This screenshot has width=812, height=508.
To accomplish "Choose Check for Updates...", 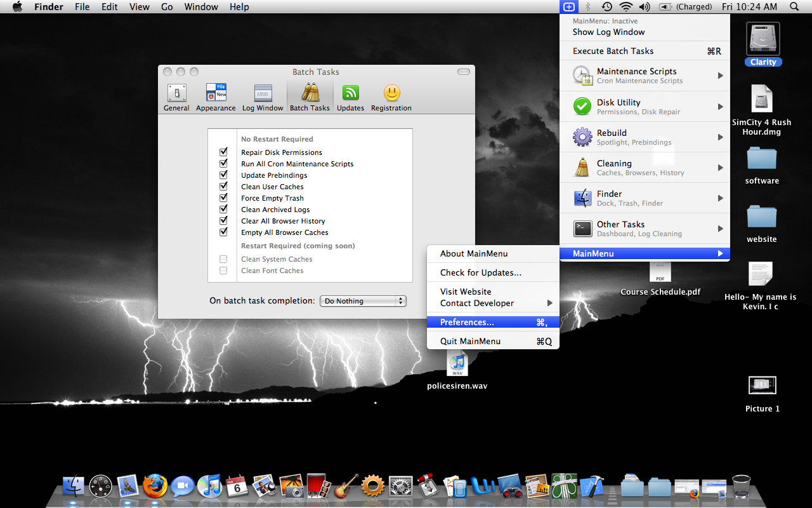I will pos(493,272).
